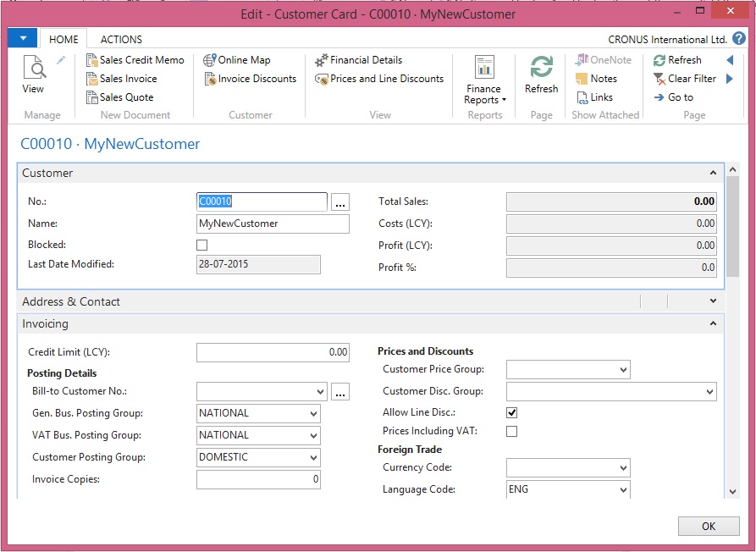Viewport: 756px width, 552px height.
Task: Enable Prices Including VAT checkbox
Action: click(x=511, y=432)
